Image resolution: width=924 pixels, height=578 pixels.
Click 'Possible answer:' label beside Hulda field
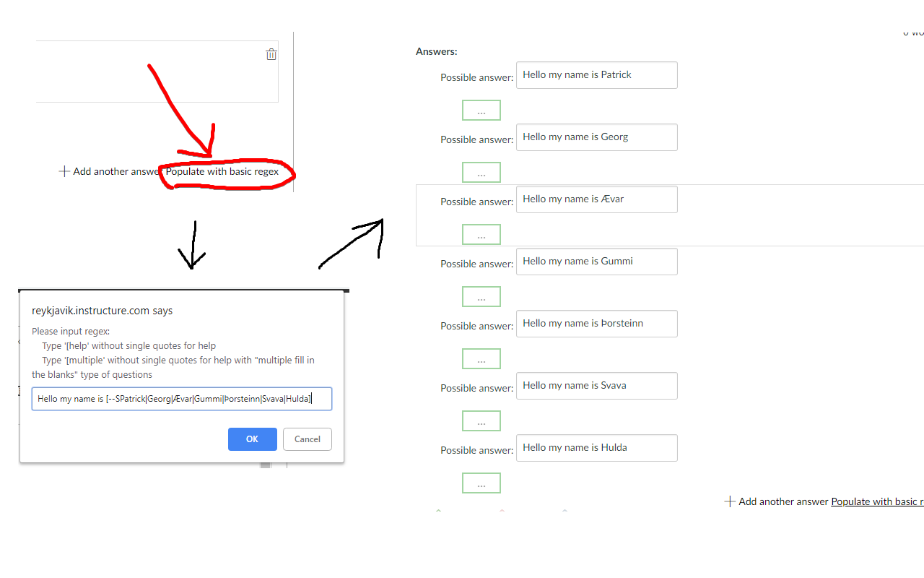tap(477, 450)
